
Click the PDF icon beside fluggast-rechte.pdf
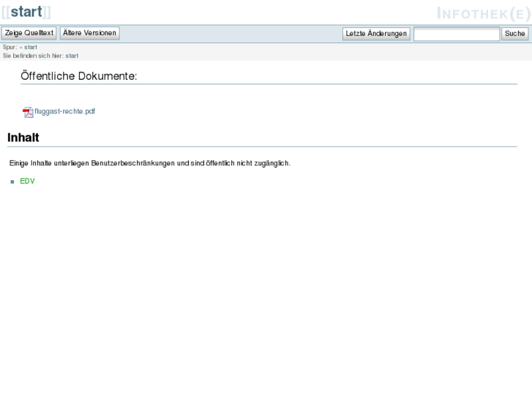pos(28,112)
